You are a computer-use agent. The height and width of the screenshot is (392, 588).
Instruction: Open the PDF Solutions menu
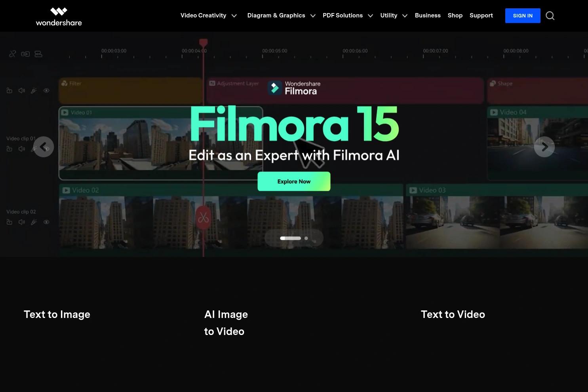click(343, 15)
